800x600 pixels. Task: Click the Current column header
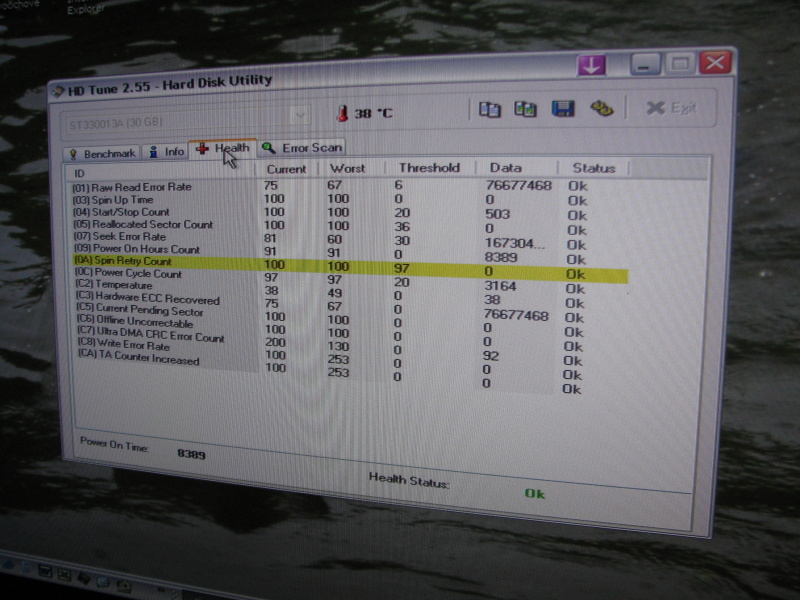287,169
